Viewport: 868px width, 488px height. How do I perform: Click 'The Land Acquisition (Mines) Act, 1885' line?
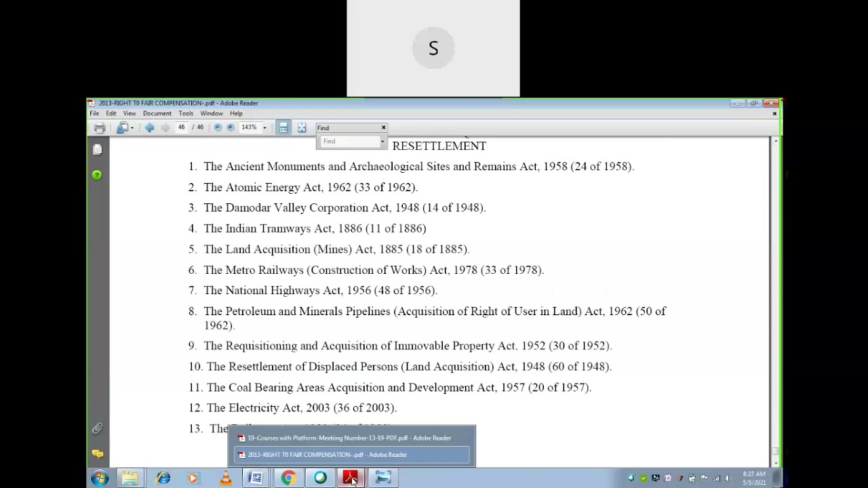336,249
